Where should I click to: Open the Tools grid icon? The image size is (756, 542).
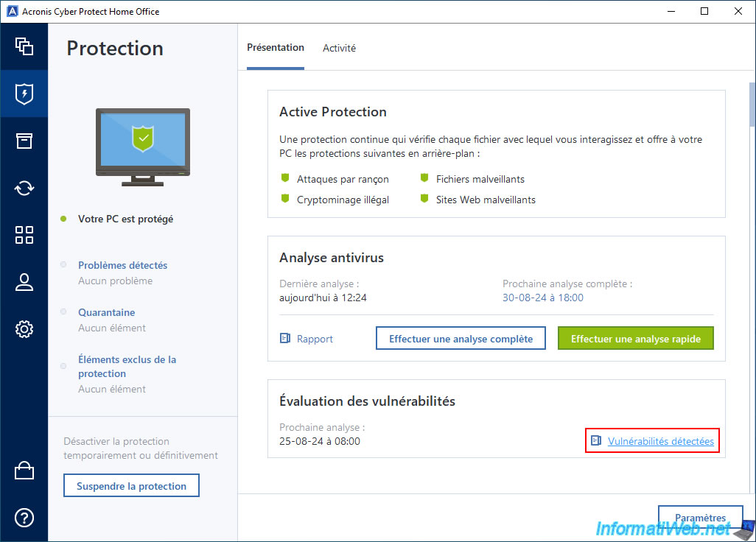tap(24, 235)
